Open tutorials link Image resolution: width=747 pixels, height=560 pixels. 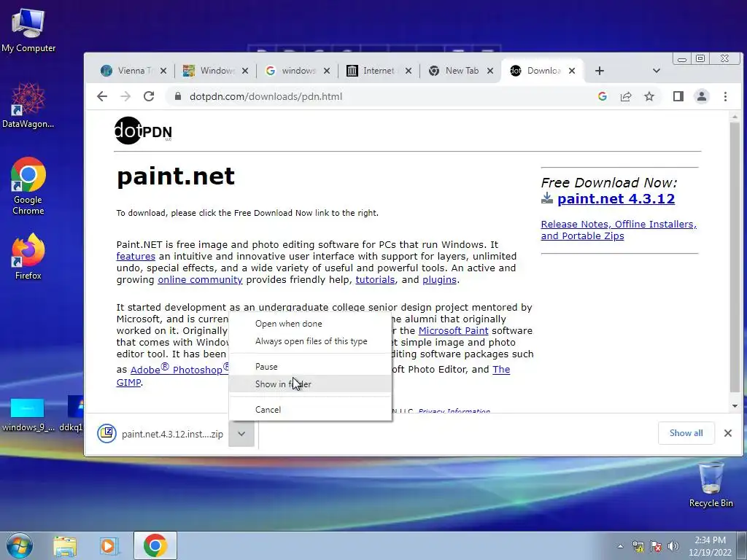[x=375, y=279]
